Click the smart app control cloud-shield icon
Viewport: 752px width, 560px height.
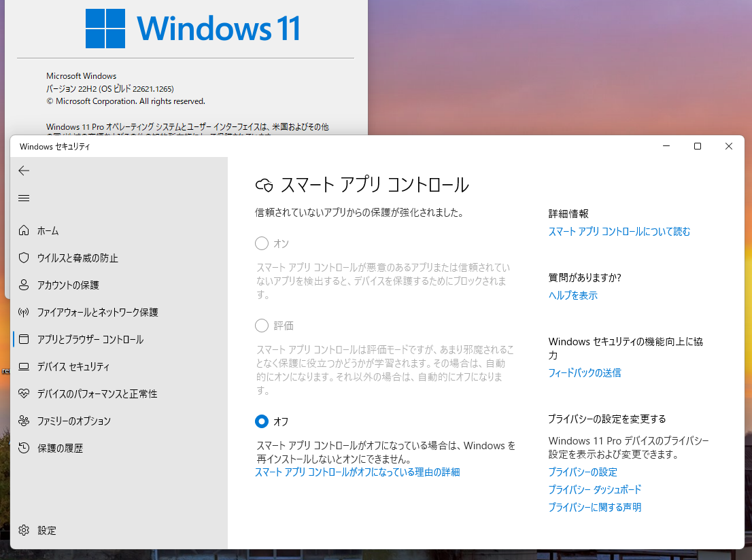click(x=264, y=185)
